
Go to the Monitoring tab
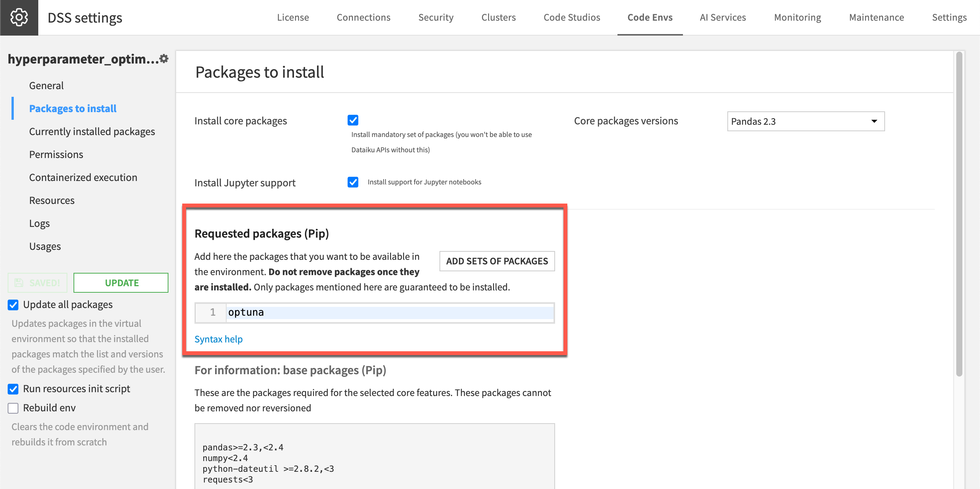(797, 18)
